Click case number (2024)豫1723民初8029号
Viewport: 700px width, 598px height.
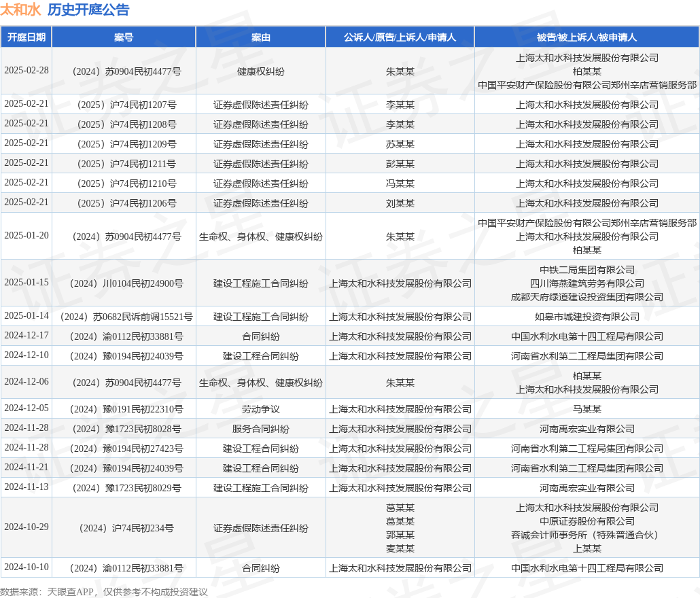tap(127, 488)
